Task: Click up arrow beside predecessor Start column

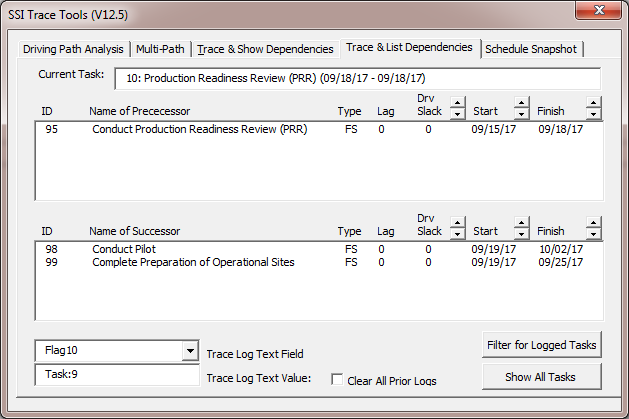Action: pos(521,103)
